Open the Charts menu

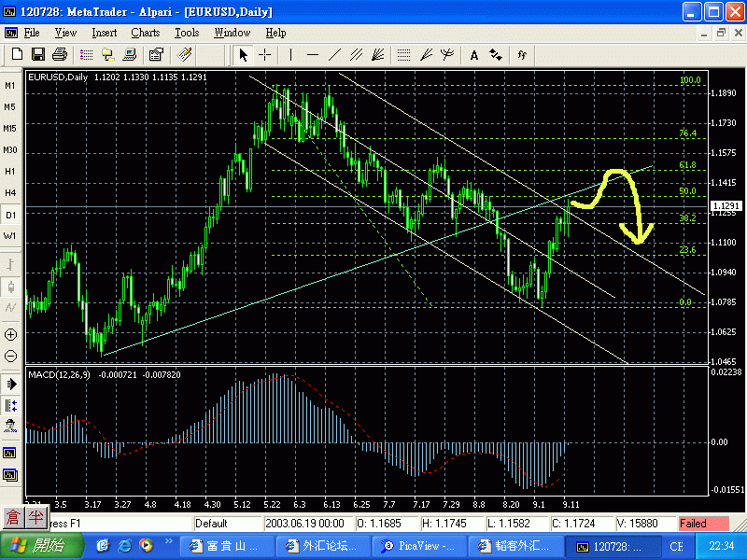(146, 33)
